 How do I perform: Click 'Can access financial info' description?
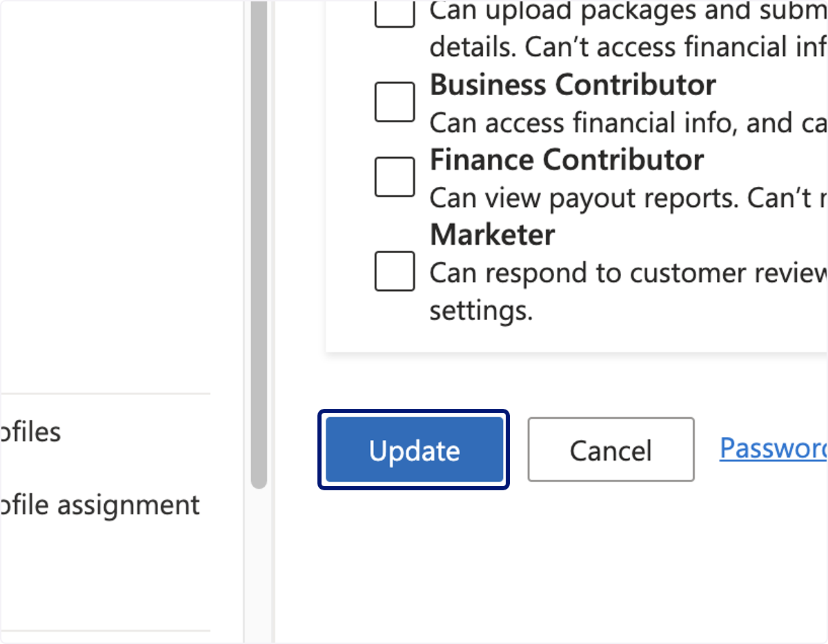coord(629,123)
